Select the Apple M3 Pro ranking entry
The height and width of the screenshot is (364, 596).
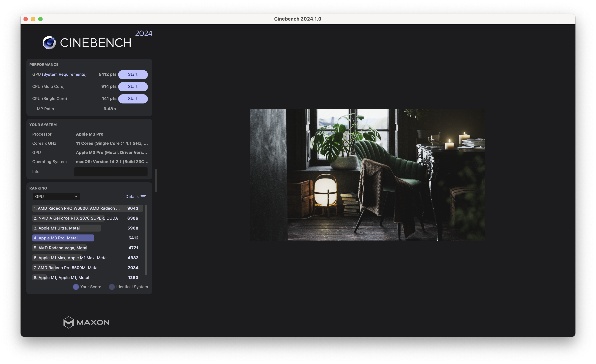click(63, 238)
